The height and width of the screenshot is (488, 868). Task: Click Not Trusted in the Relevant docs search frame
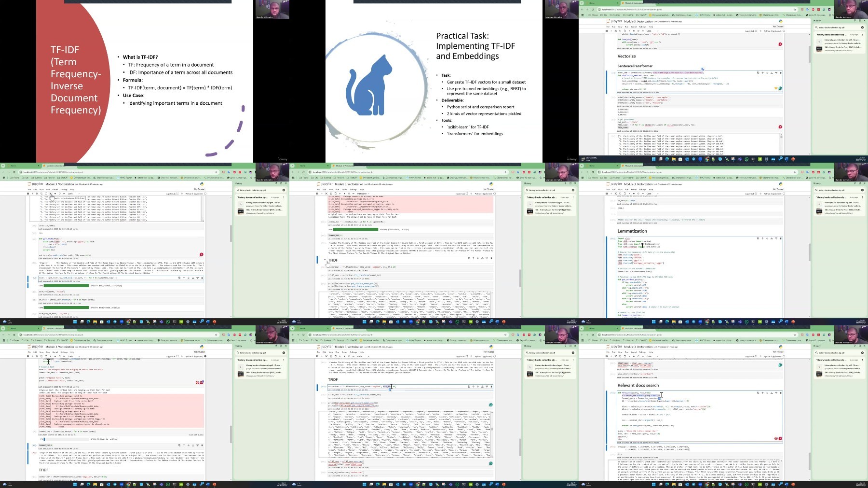tap(778, 352)
